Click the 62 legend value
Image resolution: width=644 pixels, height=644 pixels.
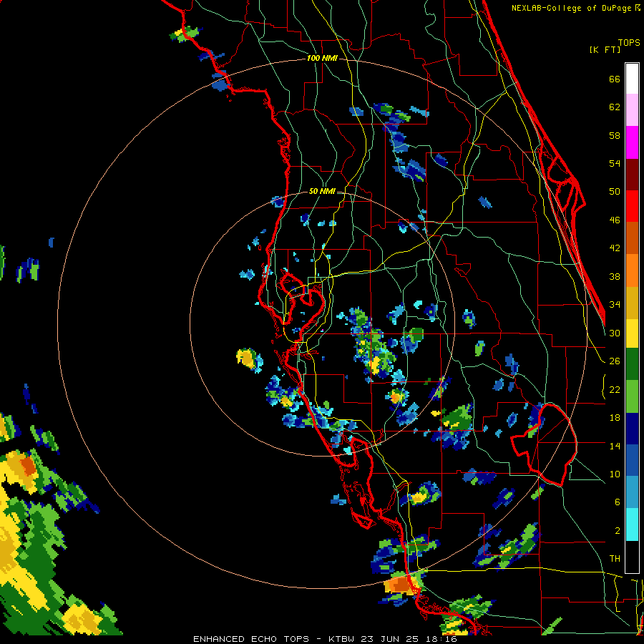coord(615,107)
